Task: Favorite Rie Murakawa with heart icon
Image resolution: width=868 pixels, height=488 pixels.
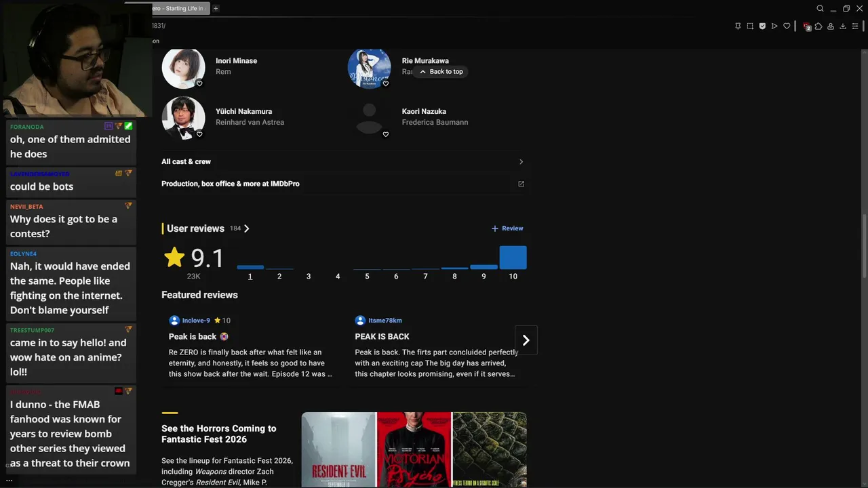Action: pyautogui.click(x=385, y=84)
